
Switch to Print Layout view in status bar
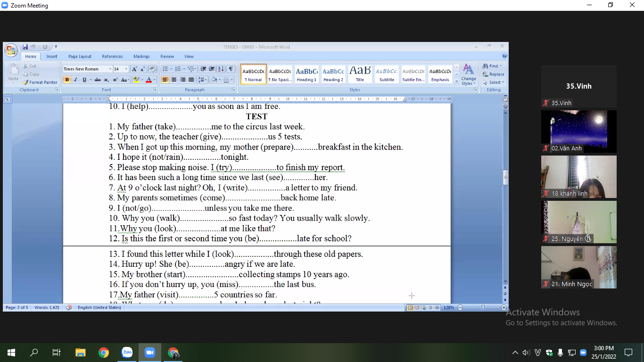click(x=410, y=307)
